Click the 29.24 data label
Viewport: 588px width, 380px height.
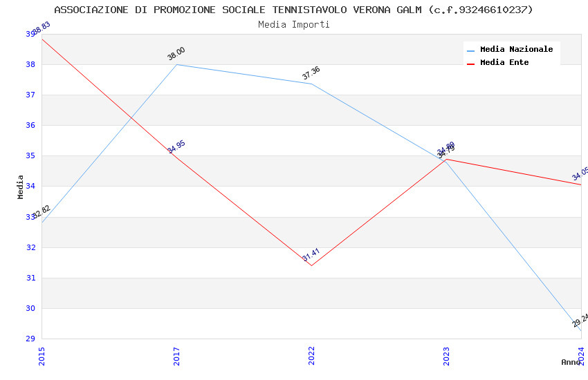coord(580,320)
